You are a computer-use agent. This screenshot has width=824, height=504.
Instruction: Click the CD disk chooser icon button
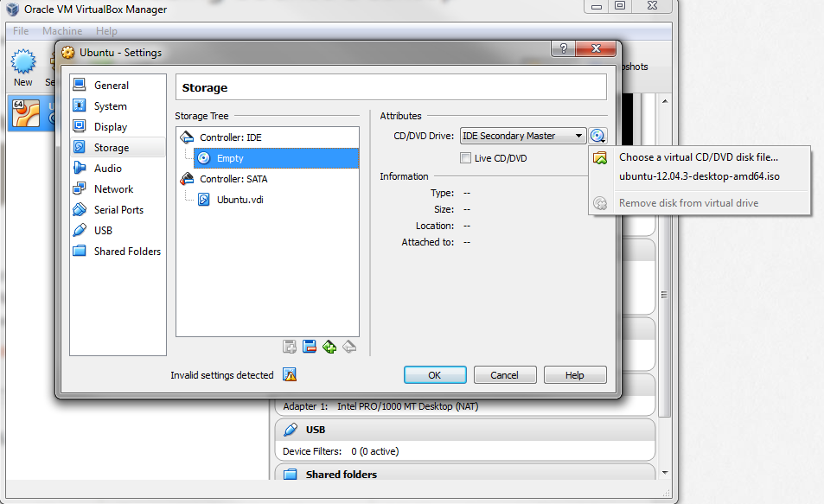[x=597, y=136]
